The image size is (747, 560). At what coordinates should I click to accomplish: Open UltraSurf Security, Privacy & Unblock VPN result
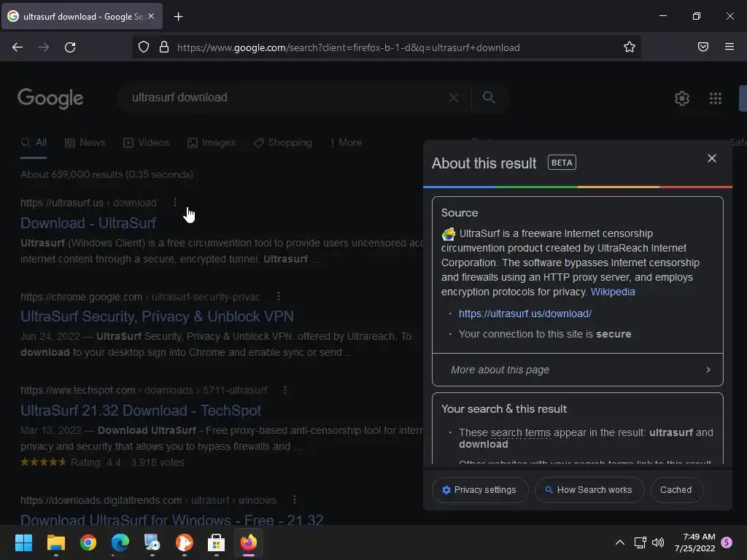click(x=158, y=316)
